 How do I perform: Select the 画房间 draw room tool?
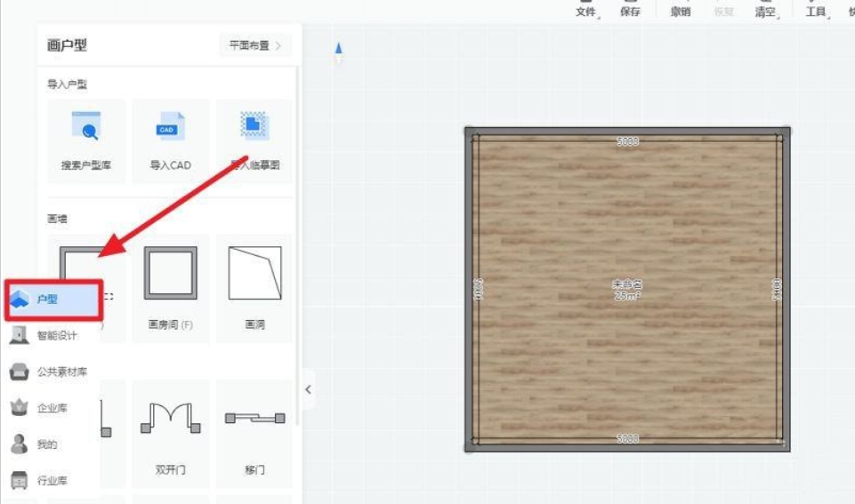170,273
